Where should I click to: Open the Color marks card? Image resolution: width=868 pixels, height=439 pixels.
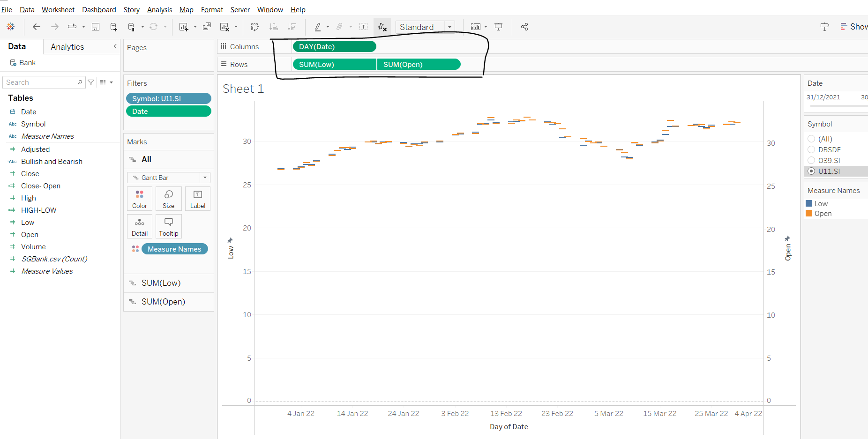140,199
